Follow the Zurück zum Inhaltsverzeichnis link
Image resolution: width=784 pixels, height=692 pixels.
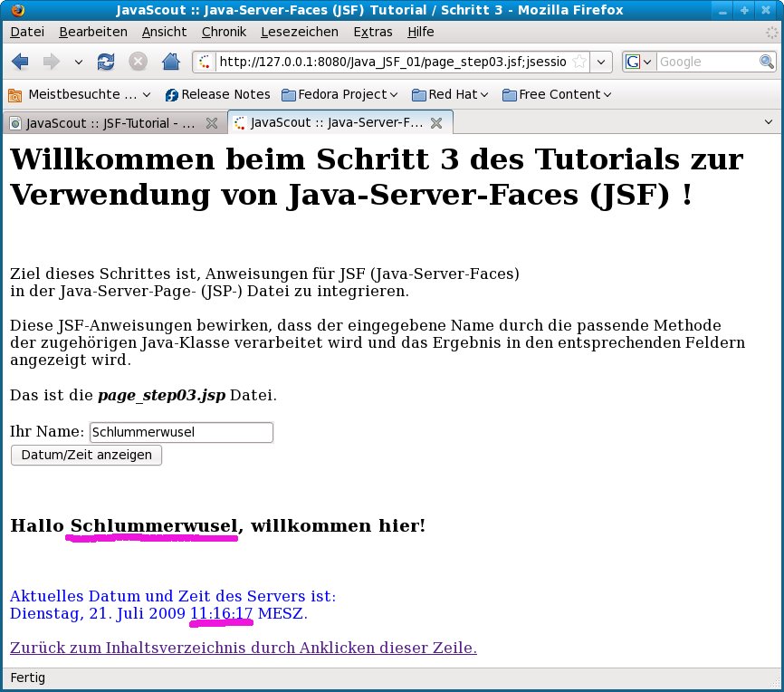(243, 648)
